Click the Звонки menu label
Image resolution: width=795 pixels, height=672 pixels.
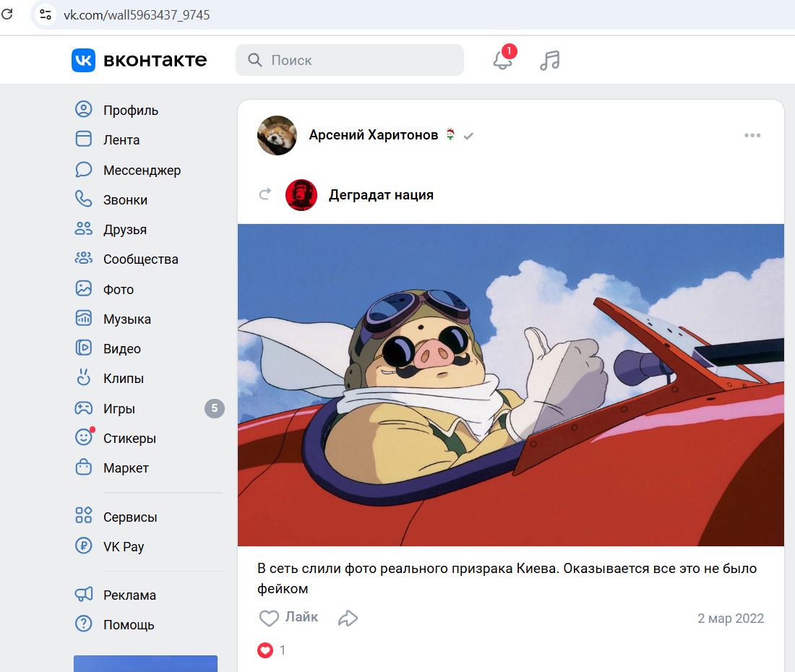pos(125,200)
